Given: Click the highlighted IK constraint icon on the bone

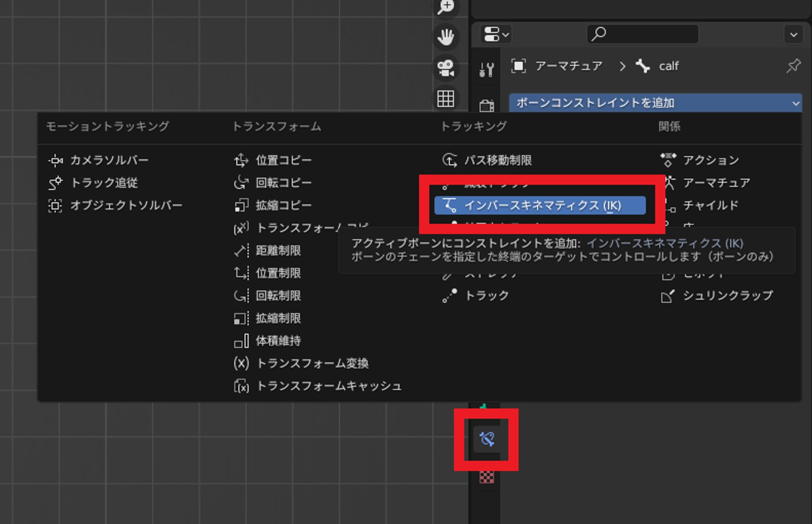Looking at the screenshot, I should tap(487, 439).
